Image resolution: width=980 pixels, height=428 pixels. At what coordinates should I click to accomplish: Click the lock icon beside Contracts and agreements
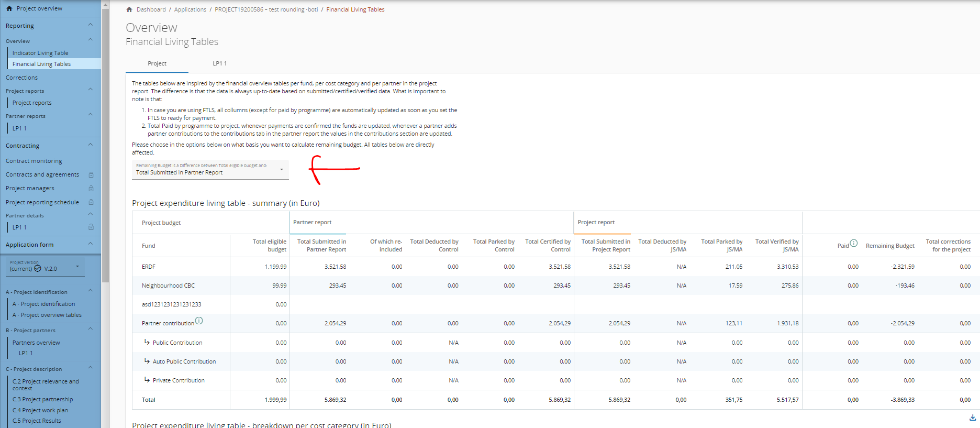pos(91,175)
